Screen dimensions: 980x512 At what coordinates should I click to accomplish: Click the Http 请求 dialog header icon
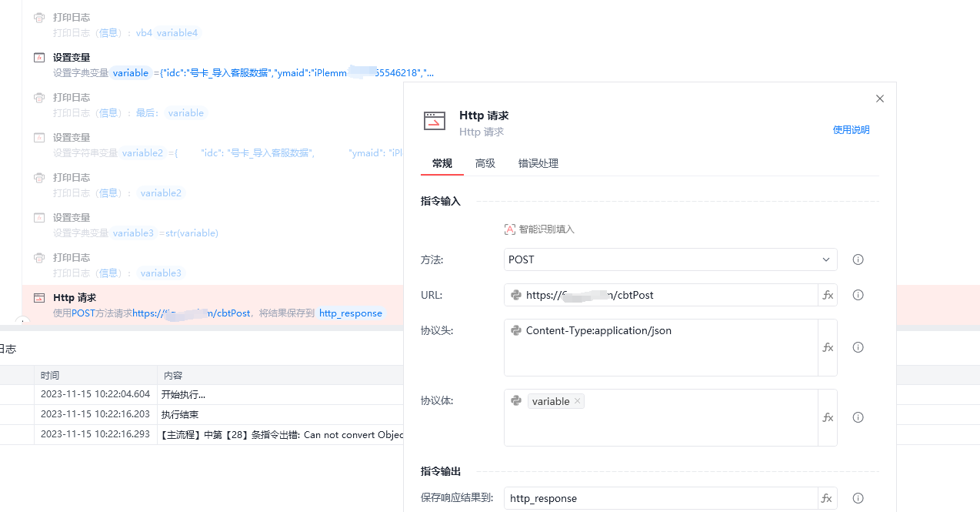pyautogui.click(x=435, y=121)
